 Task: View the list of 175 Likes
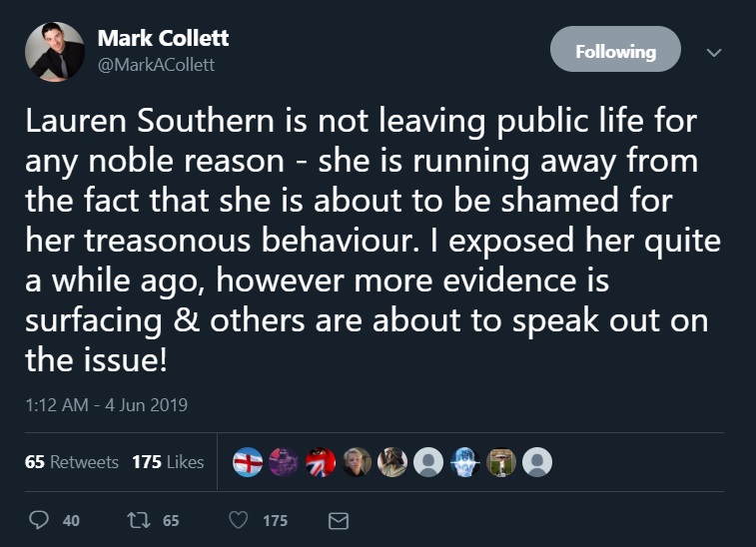(168, 462)
